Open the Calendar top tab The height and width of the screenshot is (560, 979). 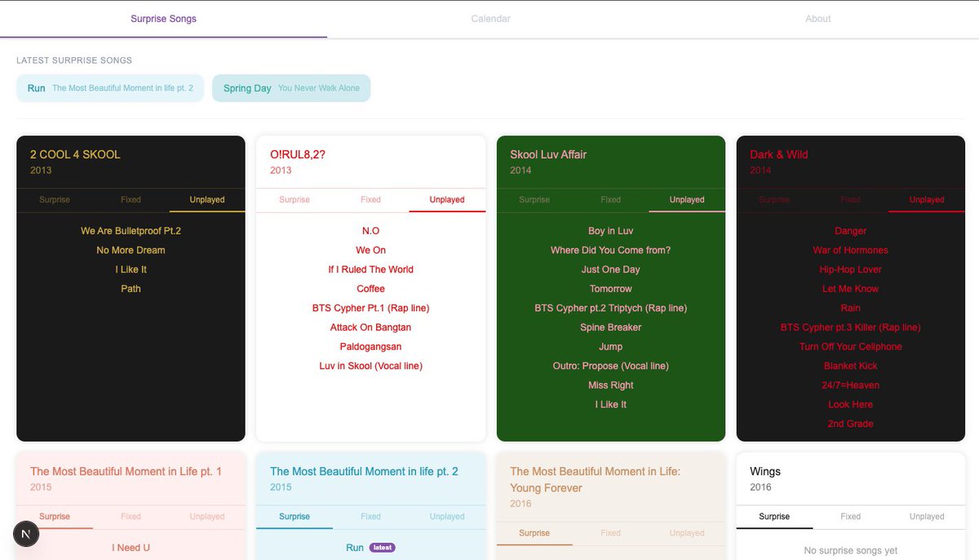click(490, 19)
